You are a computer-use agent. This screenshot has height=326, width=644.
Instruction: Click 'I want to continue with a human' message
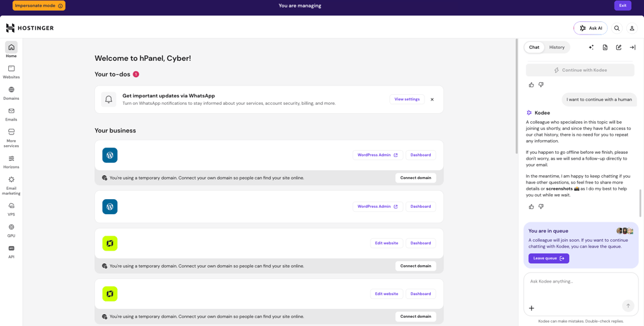click(x=599, y=100)
